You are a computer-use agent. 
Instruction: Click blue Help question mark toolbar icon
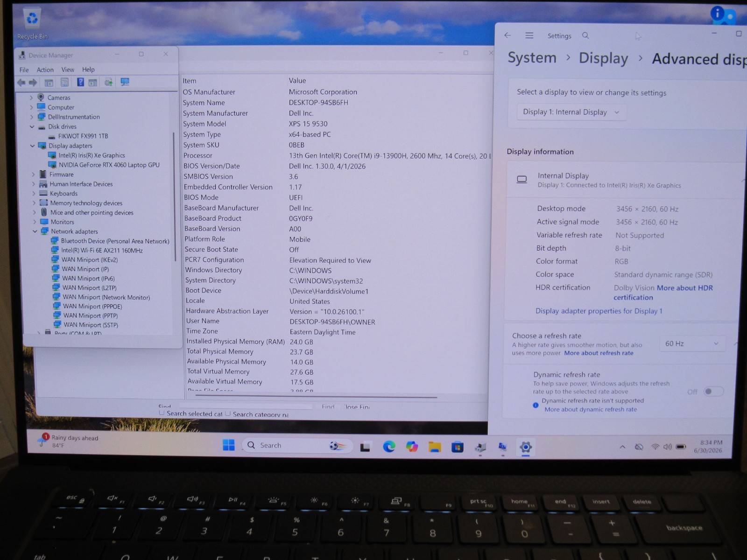[x=80, y=82]
